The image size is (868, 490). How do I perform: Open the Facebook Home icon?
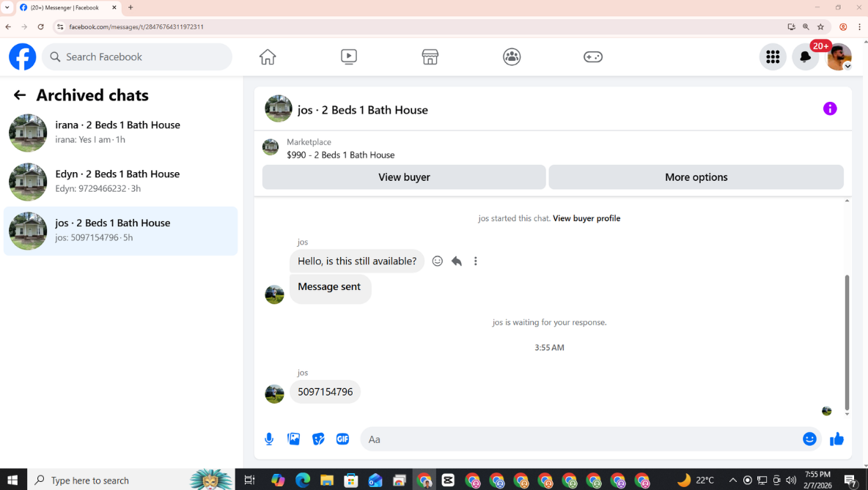click(x=268, y=57)
